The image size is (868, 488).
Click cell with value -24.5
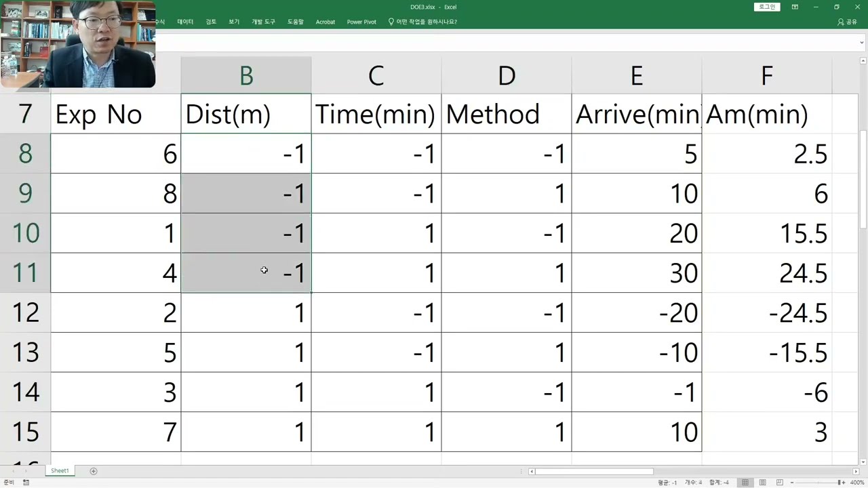(x=767, y=312)
